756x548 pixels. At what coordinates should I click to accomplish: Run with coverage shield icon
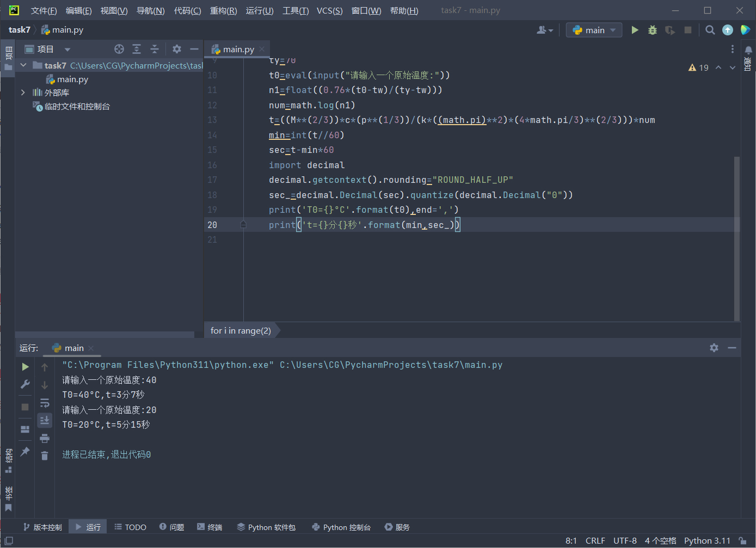670,30
